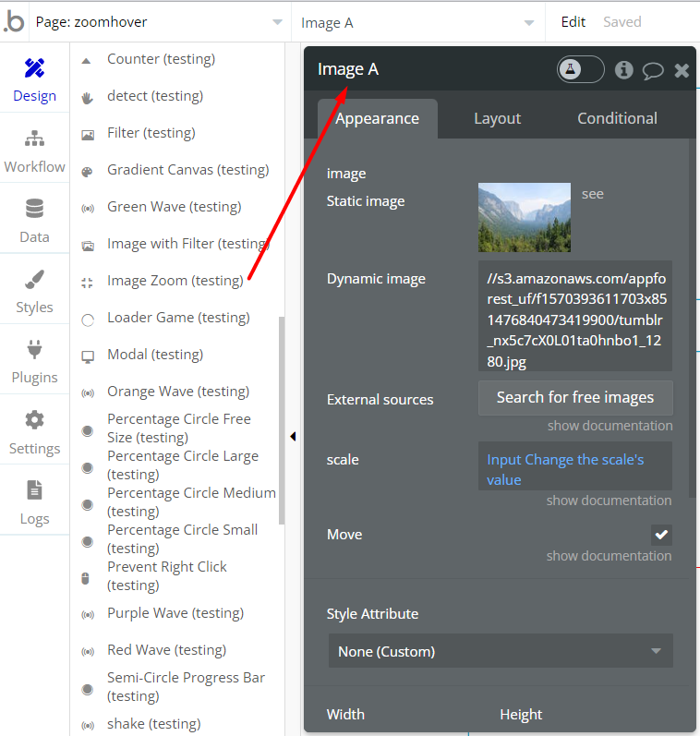The image size is (700, 736).
Task: Open the Plugins tab plug icon
Action: coord(35,349)
